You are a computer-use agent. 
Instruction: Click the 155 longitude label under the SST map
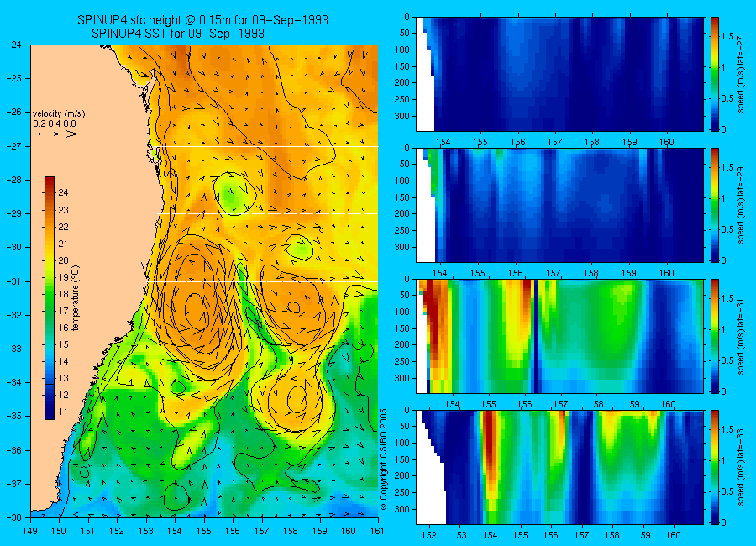click(204, 531)
